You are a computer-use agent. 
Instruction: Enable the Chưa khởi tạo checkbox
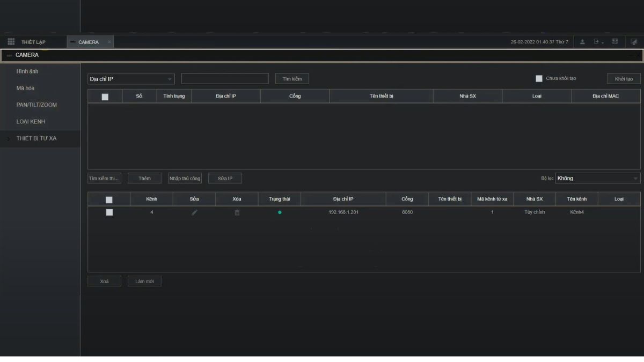pyautogui.click(x=539, y=78)
